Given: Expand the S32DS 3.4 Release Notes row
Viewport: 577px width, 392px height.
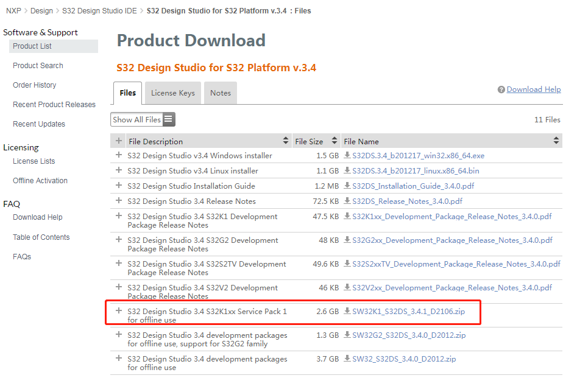Looking at the screenshot, I should pyautogui.click(x=119, y=201).
